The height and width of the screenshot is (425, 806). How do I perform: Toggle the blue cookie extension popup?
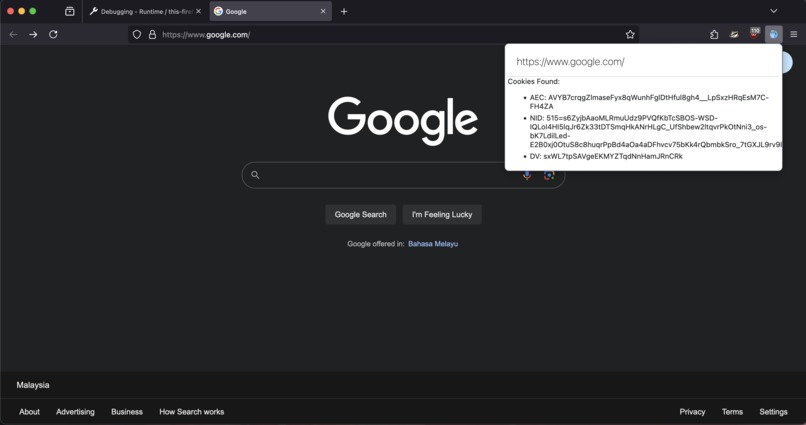click(x=774, y=34)
